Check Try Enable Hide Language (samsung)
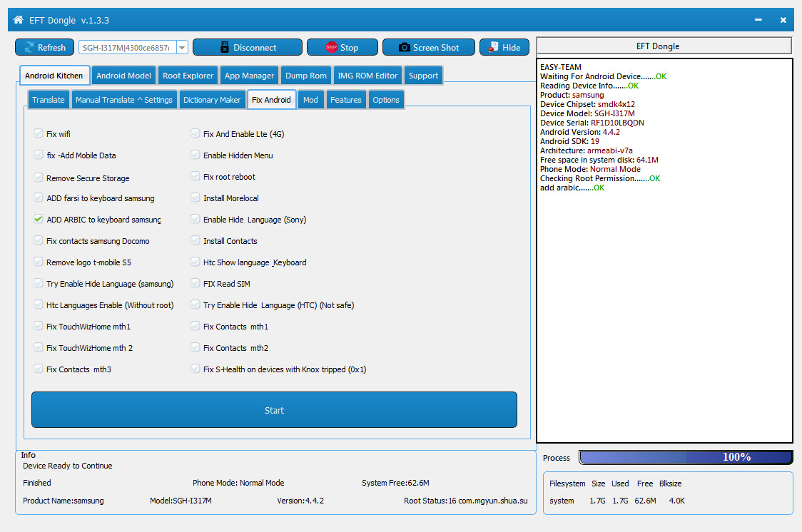Screen dimensions: 802x532 coord(39,283)
